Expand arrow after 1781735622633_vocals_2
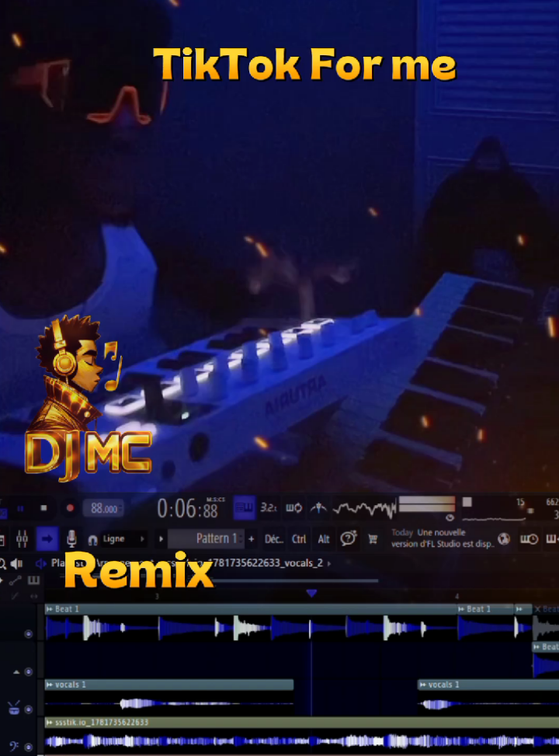559x756 pixels. (x=329, y=563)
